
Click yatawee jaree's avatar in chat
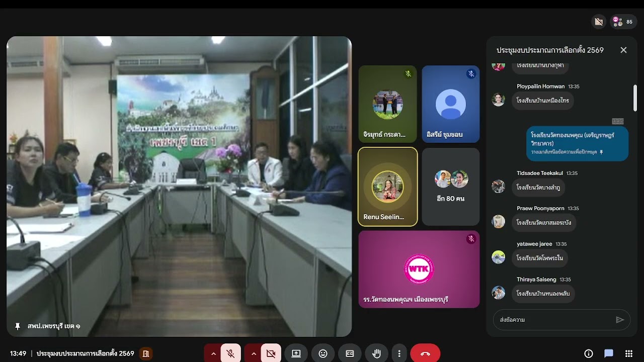tap(498, 257)
